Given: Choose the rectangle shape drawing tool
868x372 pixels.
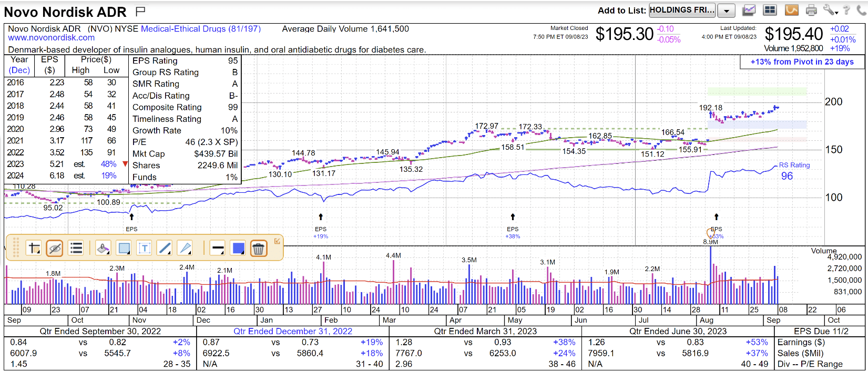Looking at the screenshot, I should 124,248.
